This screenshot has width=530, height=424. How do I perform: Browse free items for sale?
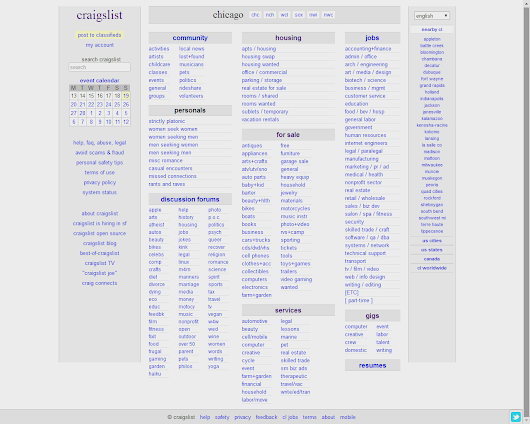[285, 146]
